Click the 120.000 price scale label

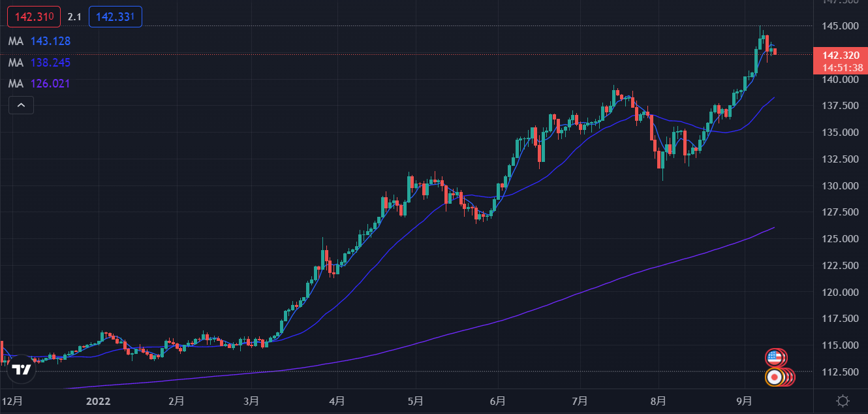pos(839,293)
